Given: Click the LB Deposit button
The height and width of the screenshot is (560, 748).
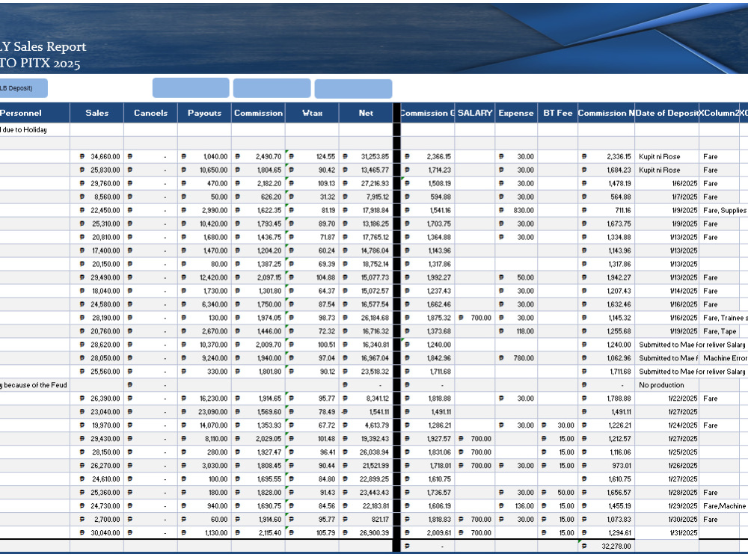Looking at the screenshot, I should [x=23, y=88].
